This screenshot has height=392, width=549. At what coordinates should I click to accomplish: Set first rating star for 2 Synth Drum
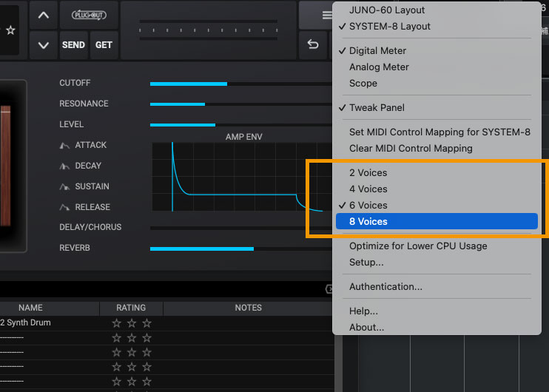117,322
